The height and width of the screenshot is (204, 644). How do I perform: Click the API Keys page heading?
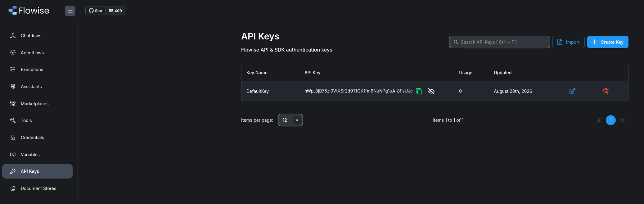coord(260,36)
